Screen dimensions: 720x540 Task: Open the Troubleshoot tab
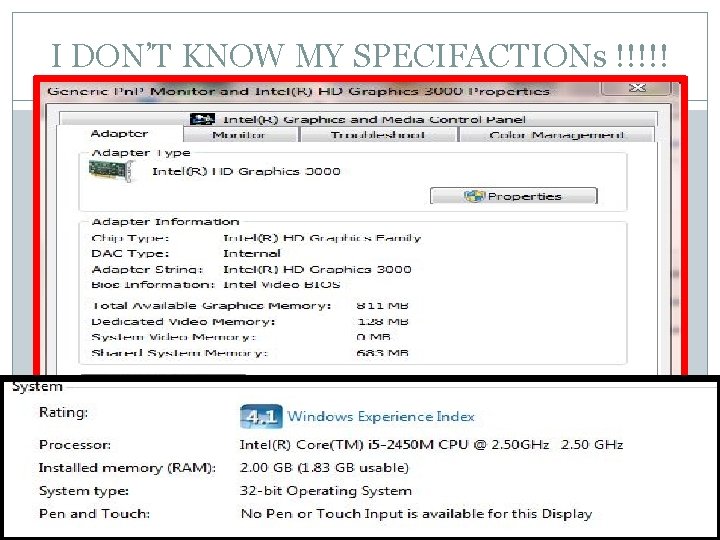pyautogui.click(x=378, y=135)
